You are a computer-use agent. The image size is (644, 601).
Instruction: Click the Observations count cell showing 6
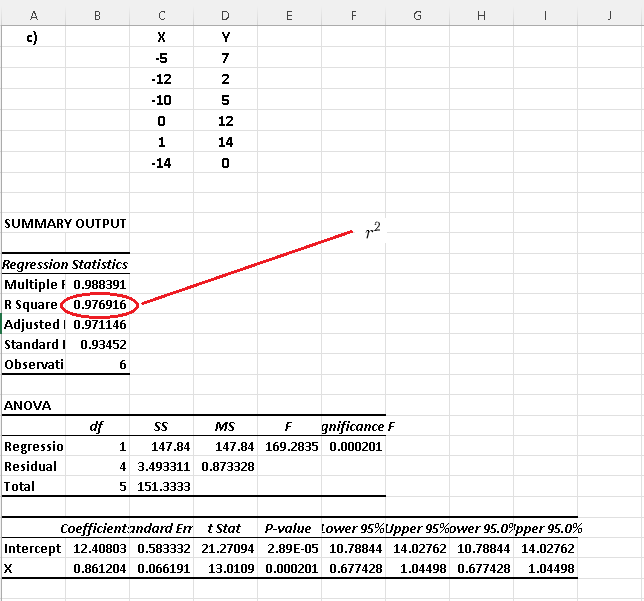[118, 365]
